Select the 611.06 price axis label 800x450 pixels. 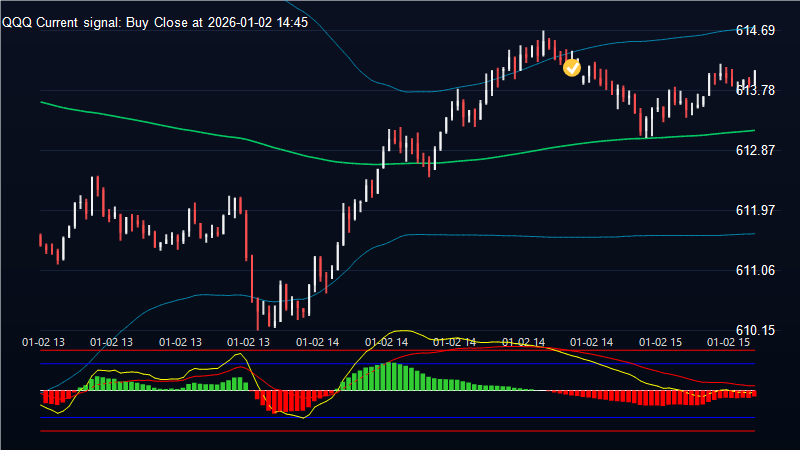click(755, 270)
